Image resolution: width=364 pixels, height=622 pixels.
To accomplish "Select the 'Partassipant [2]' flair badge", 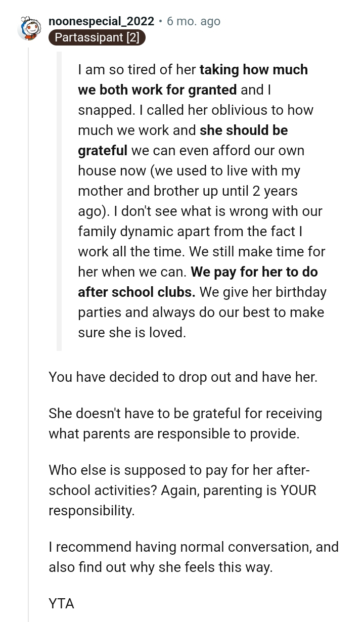I will click(97, 37).
